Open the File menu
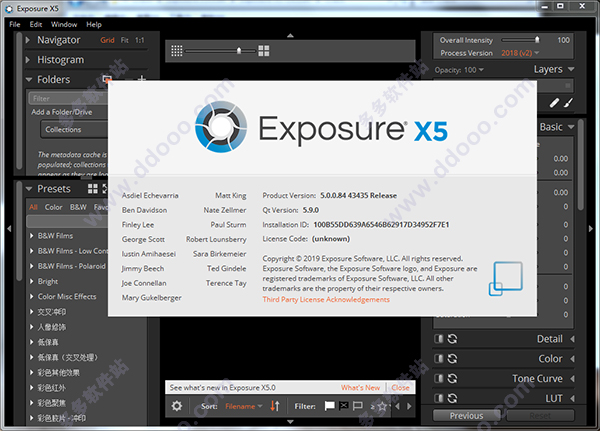Image resolution: width=600 pixels, height=431 pixels. click(15, 24)
